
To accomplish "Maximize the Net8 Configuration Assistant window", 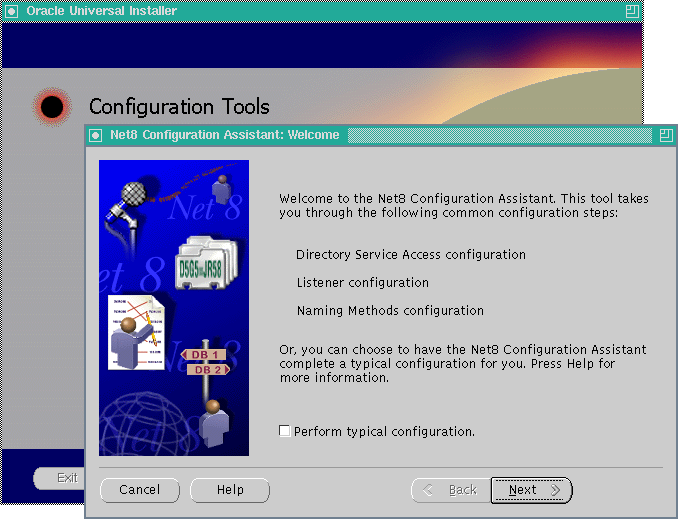I will [666, 135].
